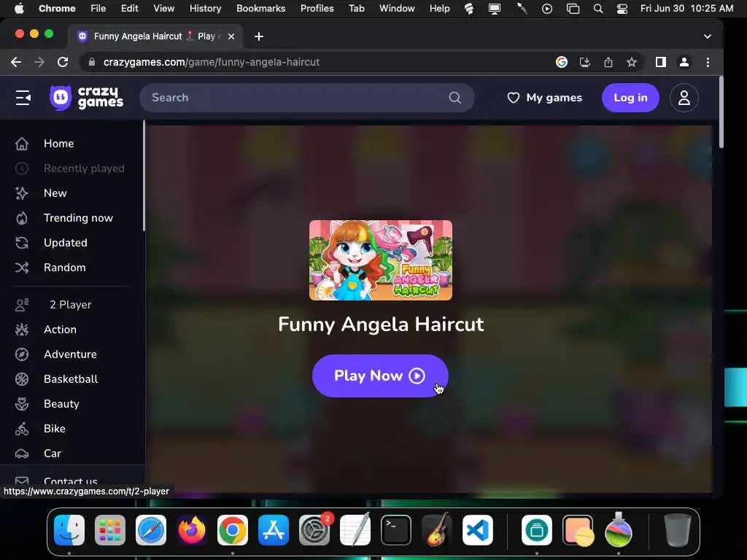Image resolution: width=747 pixels, height=560 pixels.
Task: Click the Updated refresh icon
Action: [x=22, y=243]
